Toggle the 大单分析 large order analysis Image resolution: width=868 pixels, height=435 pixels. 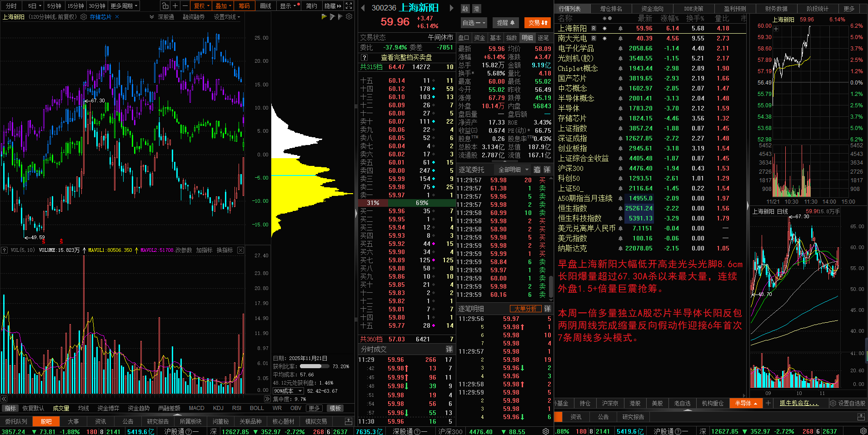526,309
